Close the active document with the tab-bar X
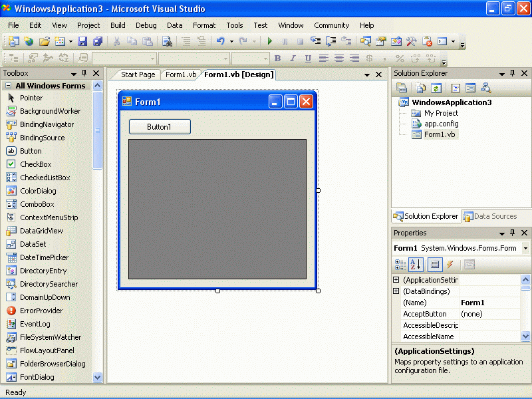532x399 pixels. coord(378,74)
